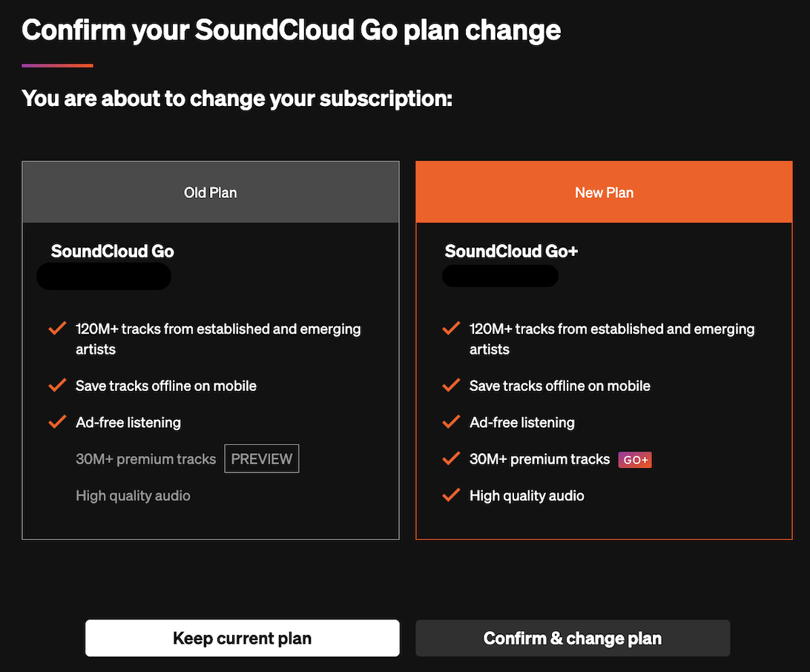810x672 pixels.
Task: Click greyed High quality audio in Old Plan
Action: 133,495
